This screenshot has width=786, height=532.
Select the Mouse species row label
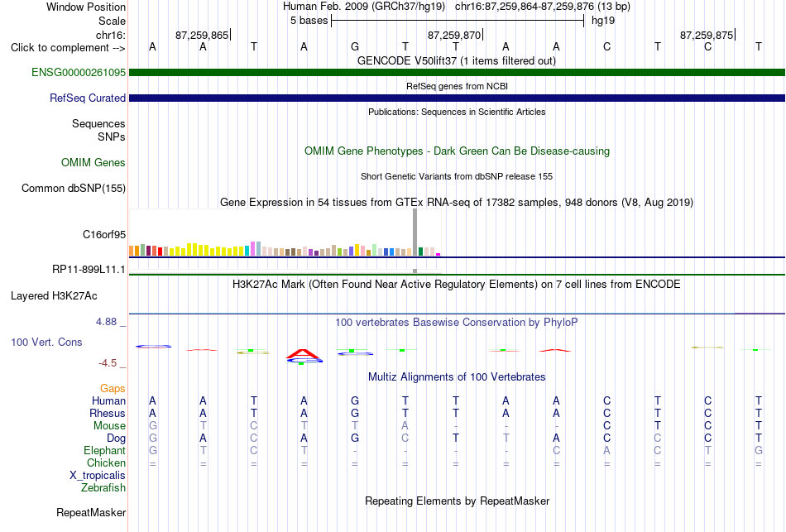point(109,426)
